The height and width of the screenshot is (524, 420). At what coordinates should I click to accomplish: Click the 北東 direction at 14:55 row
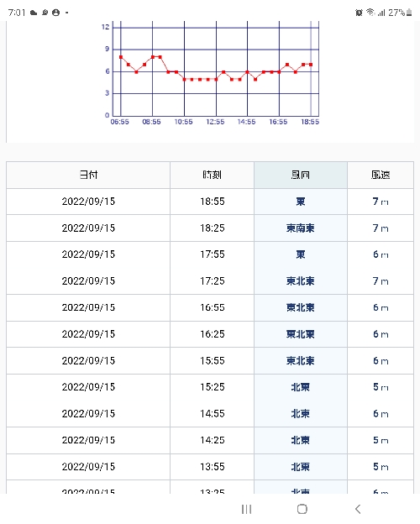(x=300, y=414)
